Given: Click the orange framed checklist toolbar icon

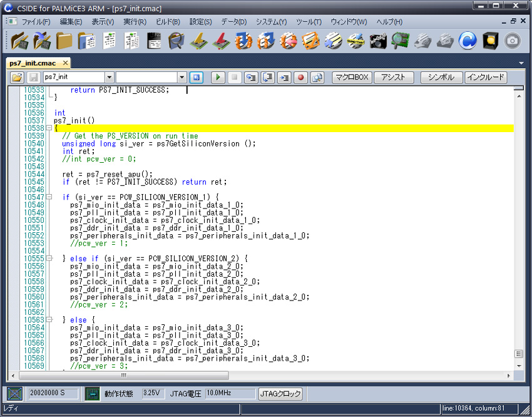Looking at the screenshot, I should pyautogui.click(x=311, y=41).
